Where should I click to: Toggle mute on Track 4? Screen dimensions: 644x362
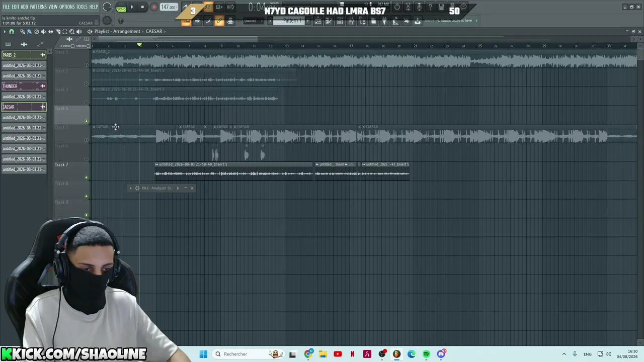[x=87, y=121]
